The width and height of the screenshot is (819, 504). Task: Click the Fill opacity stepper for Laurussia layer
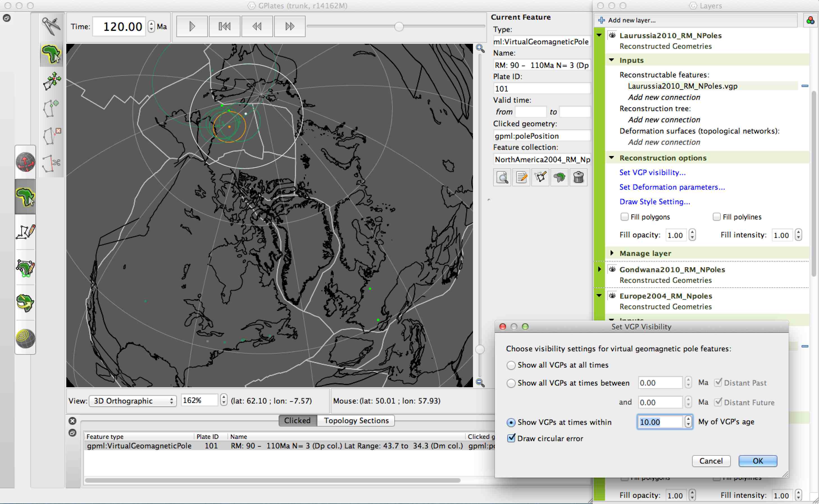(x=692, y=235)
